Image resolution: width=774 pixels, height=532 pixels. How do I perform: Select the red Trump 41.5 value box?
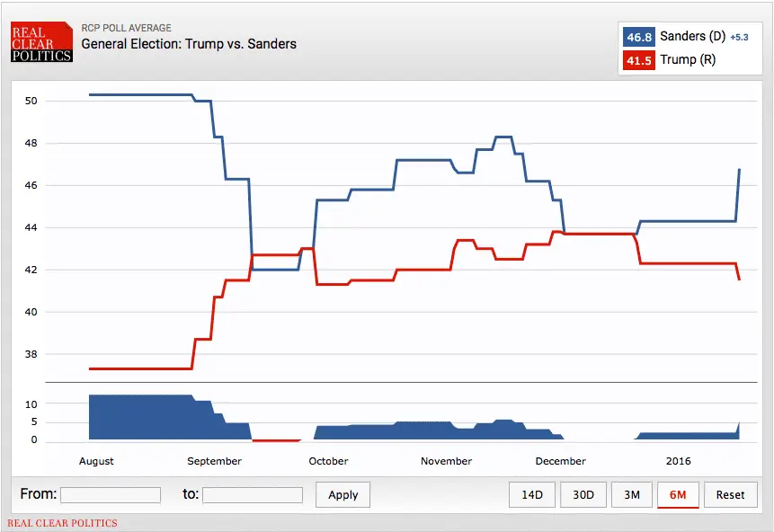pyautogui.click(x=638, y=59)
